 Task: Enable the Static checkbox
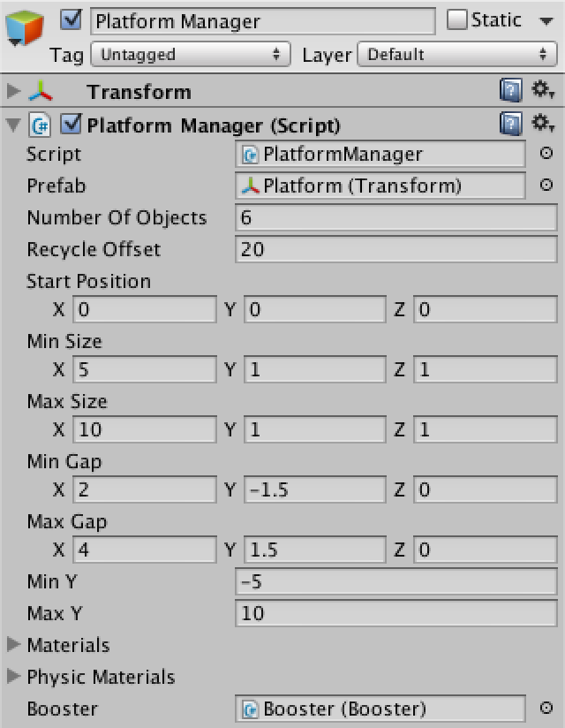pyautogui.click(x=456, y=19)
